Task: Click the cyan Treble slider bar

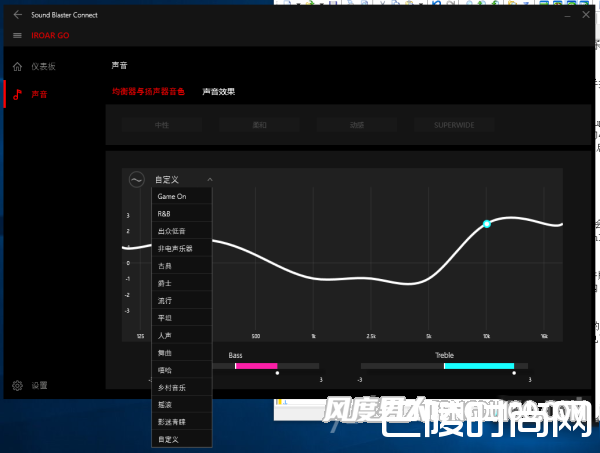Action: pyautogui.click(x=479, y=366)
